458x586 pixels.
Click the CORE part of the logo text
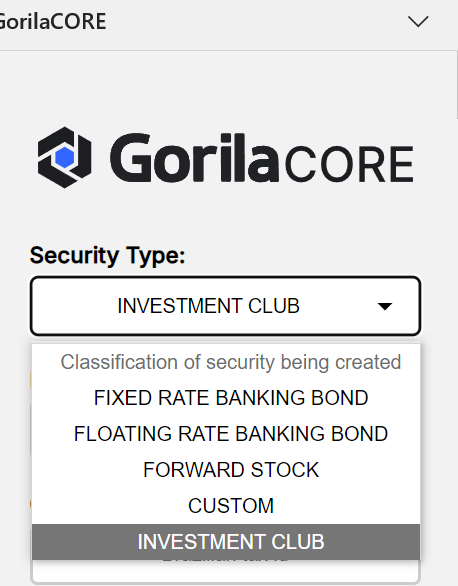(349, 165)
